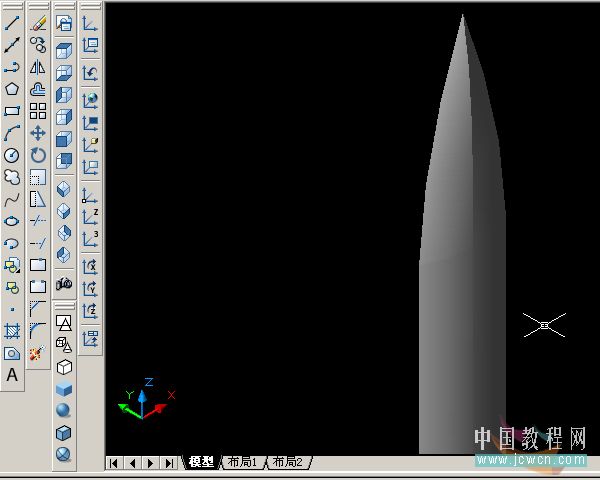The width and height of the screenshot is (600, 480).
Task: Open the 布局1 layout tab
Action: click(242, 462)
